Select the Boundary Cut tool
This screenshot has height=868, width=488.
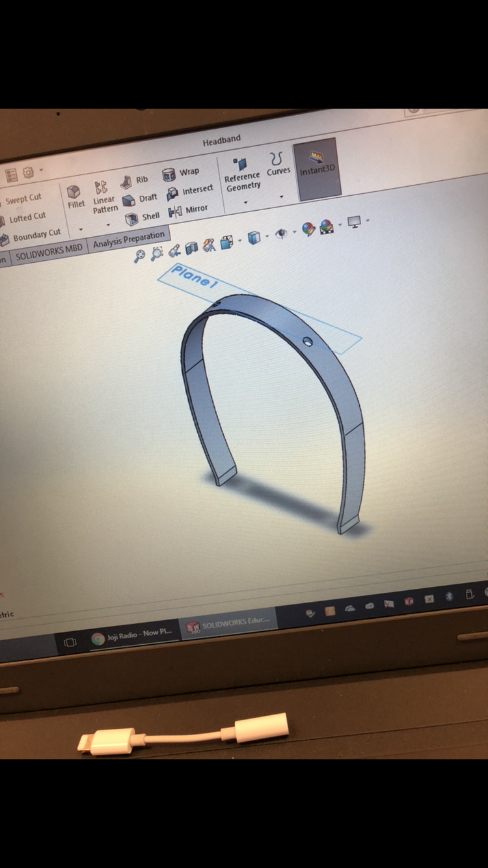click(x=31, y=235)
